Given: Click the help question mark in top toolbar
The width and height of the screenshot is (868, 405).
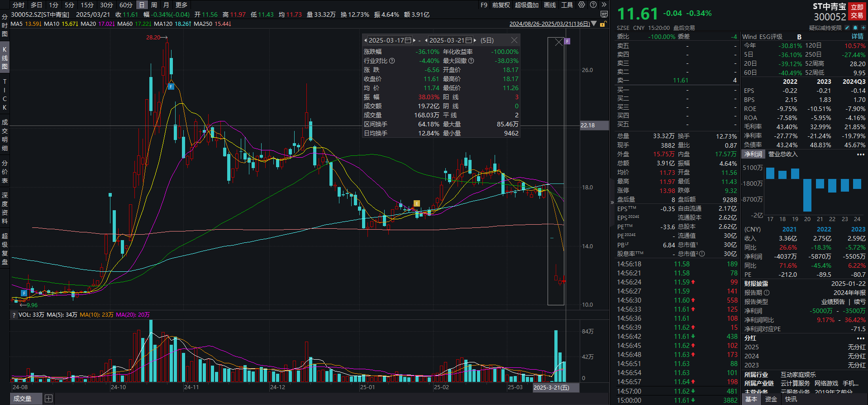Looking at the screenshot, I should point(593,5).
